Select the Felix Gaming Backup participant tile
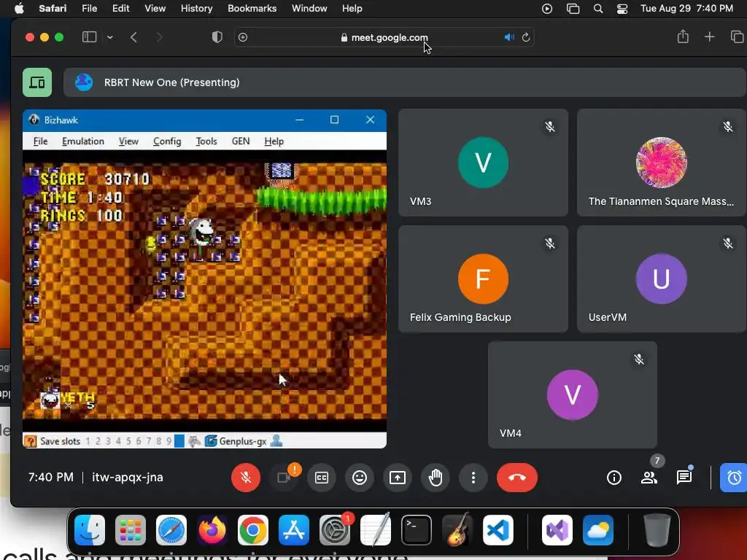Image resolution: width=747 pixels, height=560 pixels. [483, 279]
